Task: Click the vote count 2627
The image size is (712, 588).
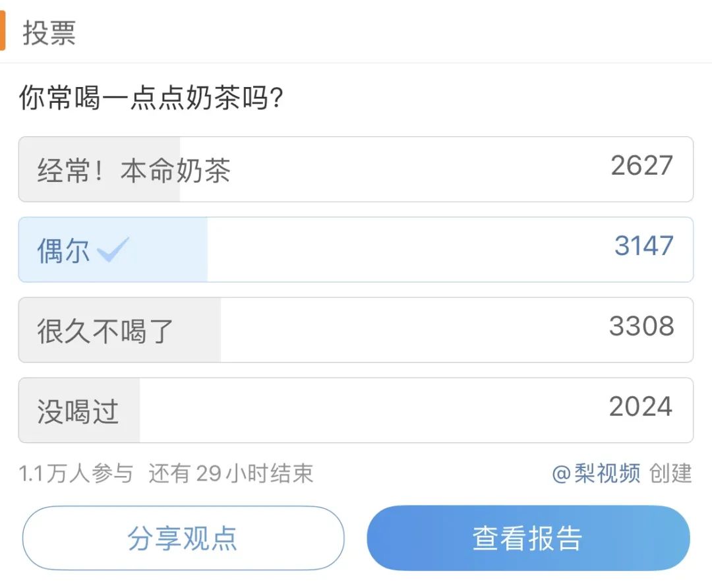Action: tap(641, 165)
